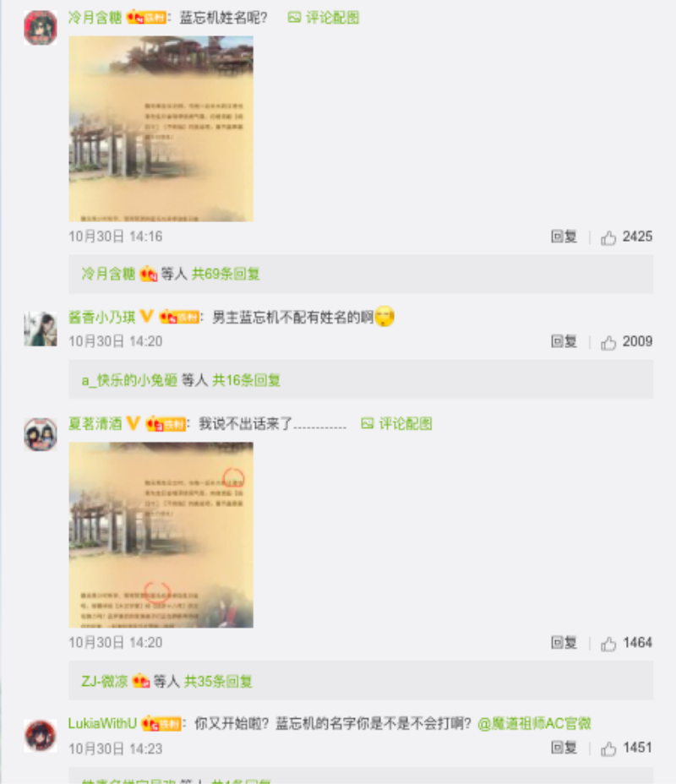The image size is (676, 784).
Task: Expand the 共35条回复 replies
Action: coord(218,682)
